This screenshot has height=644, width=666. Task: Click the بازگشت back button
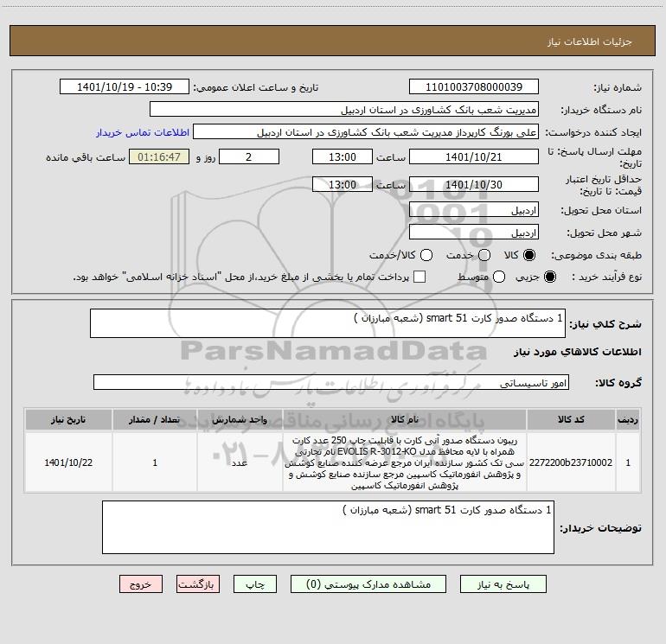pyautogui.click(x=198, y=584)
